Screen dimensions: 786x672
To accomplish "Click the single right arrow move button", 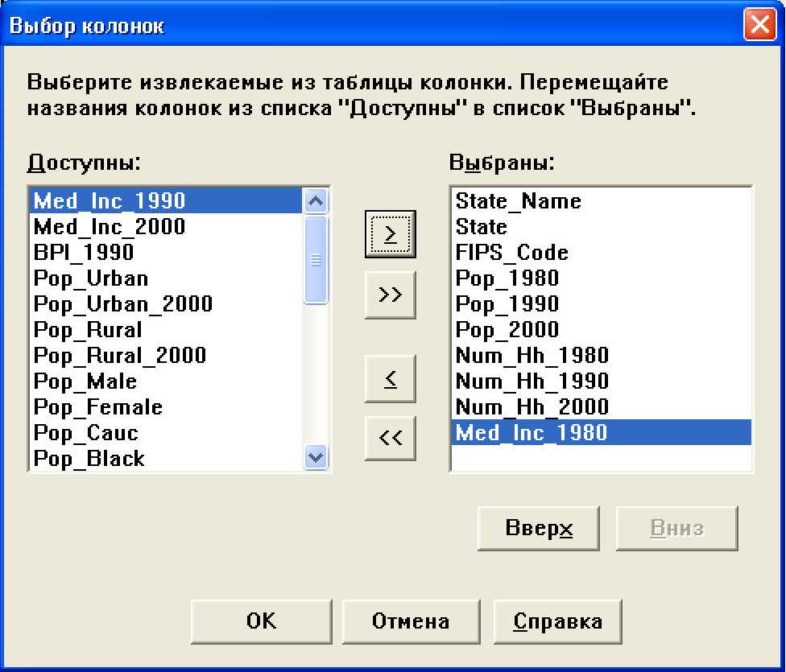I will 391,234.
